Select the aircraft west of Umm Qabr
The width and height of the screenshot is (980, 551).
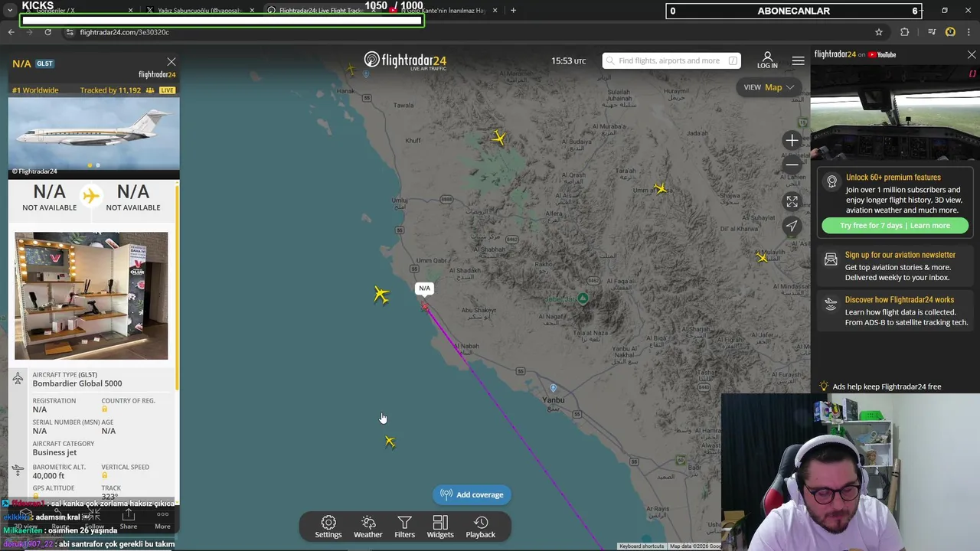click(x=381, y=295)
